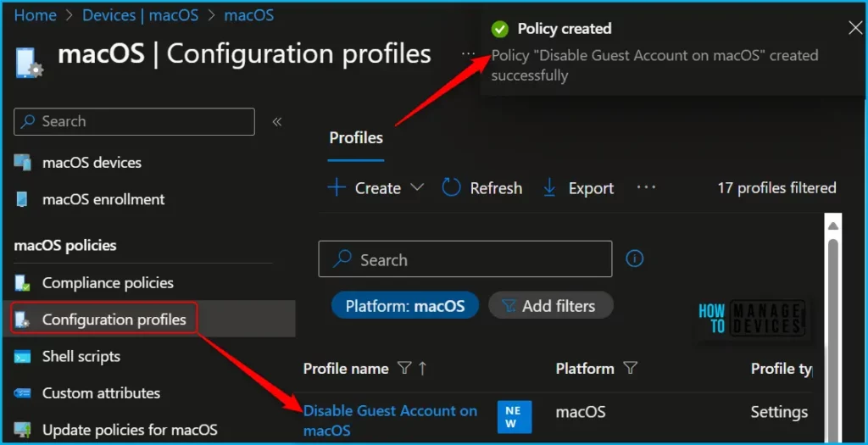Click the scrollbar up arrow

pyautogui.click(x=833, y=225)
